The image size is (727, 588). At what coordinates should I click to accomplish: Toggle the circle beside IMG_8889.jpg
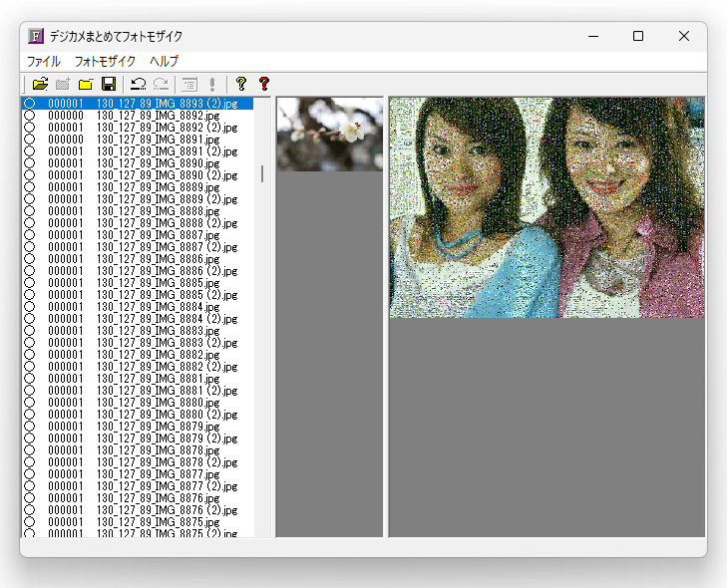click(30, 187)
